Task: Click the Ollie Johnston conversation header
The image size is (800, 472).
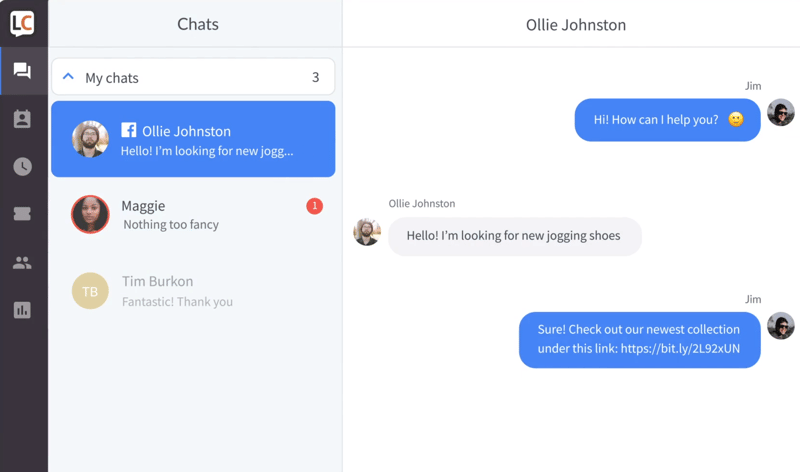Action: click(576, 24)
